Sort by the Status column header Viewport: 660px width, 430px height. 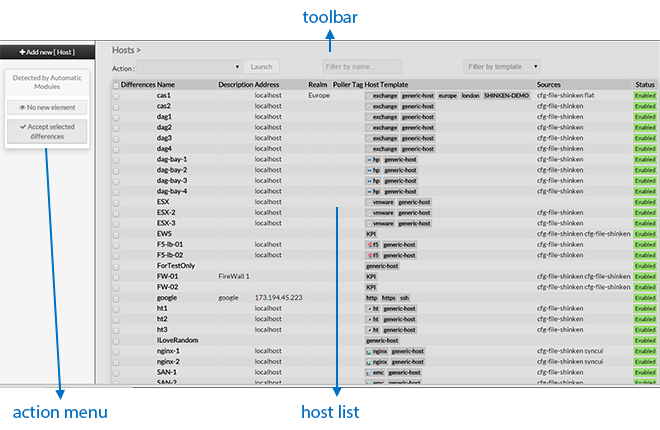645,85
